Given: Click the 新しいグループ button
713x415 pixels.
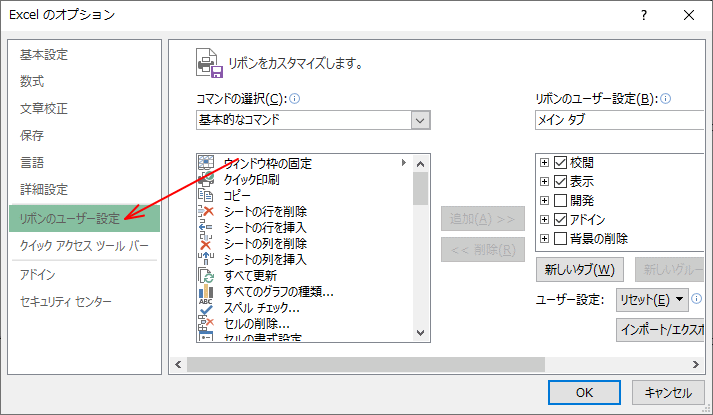Looking at the screenshot, I should click(x=669, y=270).
